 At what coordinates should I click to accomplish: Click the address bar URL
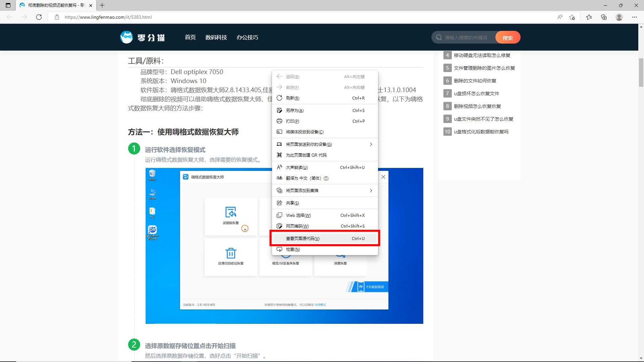(x=108, y=17)
